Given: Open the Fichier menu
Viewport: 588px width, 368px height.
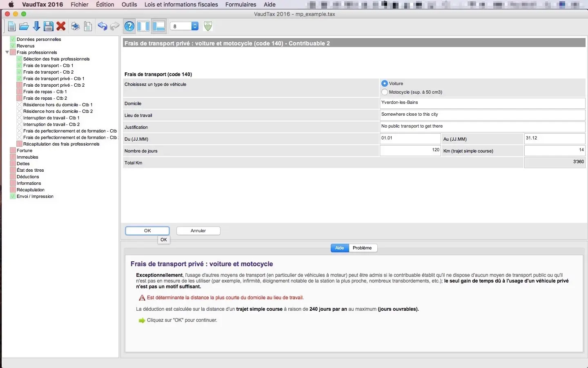Looking at the screenshot, I should (80, 4).
